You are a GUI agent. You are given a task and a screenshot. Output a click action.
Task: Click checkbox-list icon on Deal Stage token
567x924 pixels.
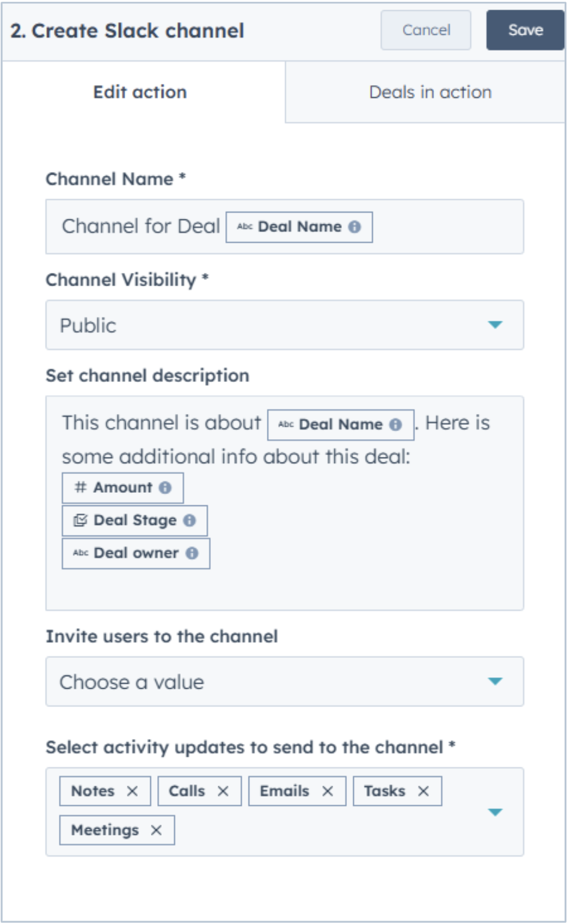80,520
